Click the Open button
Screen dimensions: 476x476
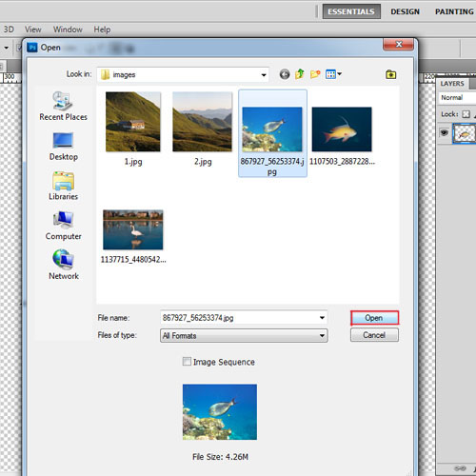[374, 318]
